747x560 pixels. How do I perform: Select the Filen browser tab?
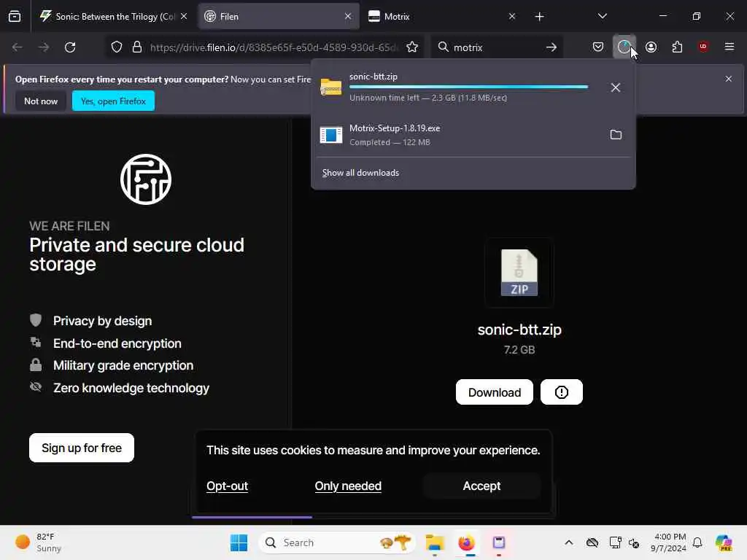pos(279,17)
